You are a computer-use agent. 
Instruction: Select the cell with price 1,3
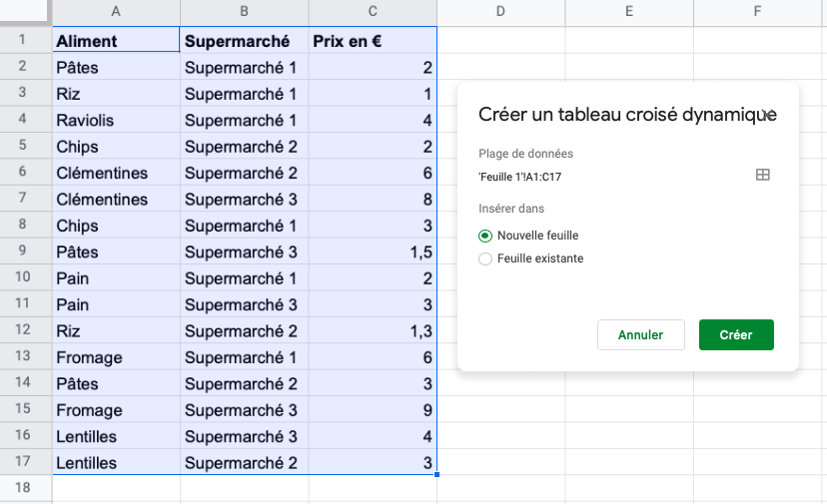coord(373,330)
